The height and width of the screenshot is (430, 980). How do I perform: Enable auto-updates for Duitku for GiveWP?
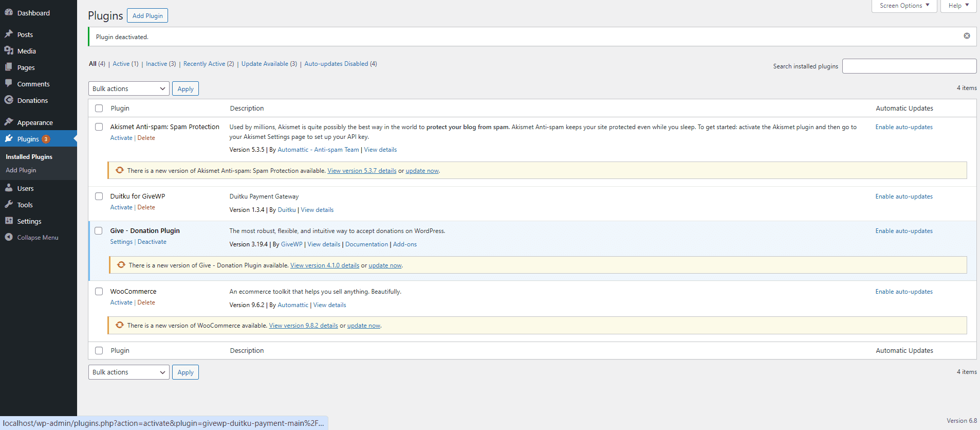[904, 196]
